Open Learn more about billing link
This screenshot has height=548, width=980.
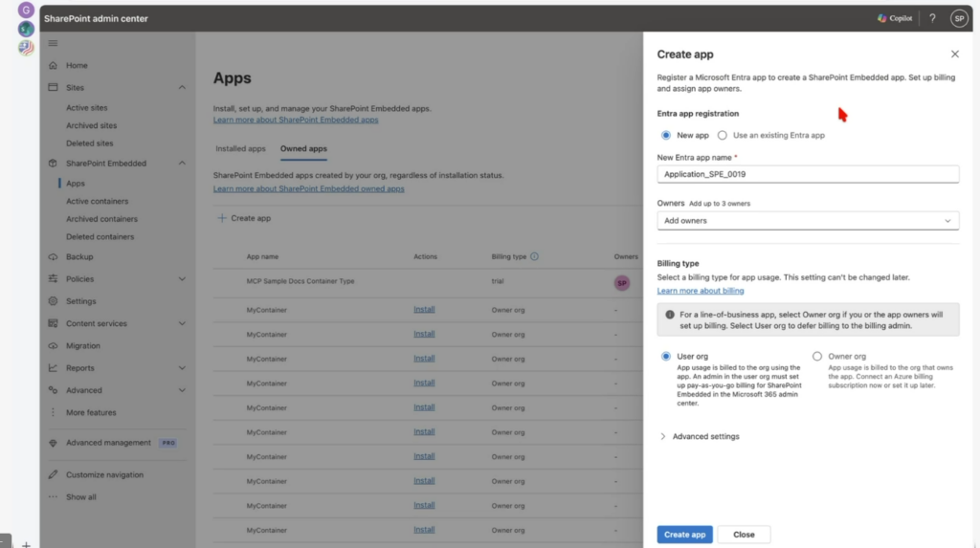click(x=700, y=291)
